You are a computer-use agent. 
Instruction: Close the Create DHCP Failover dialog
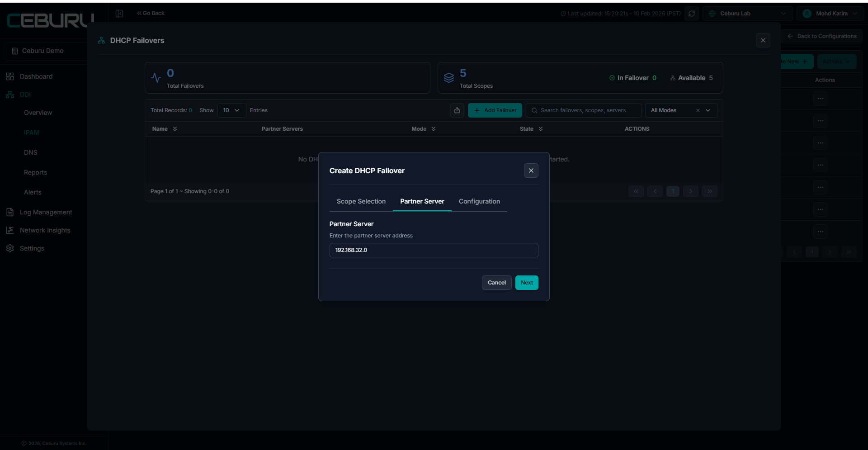[531, 171]
